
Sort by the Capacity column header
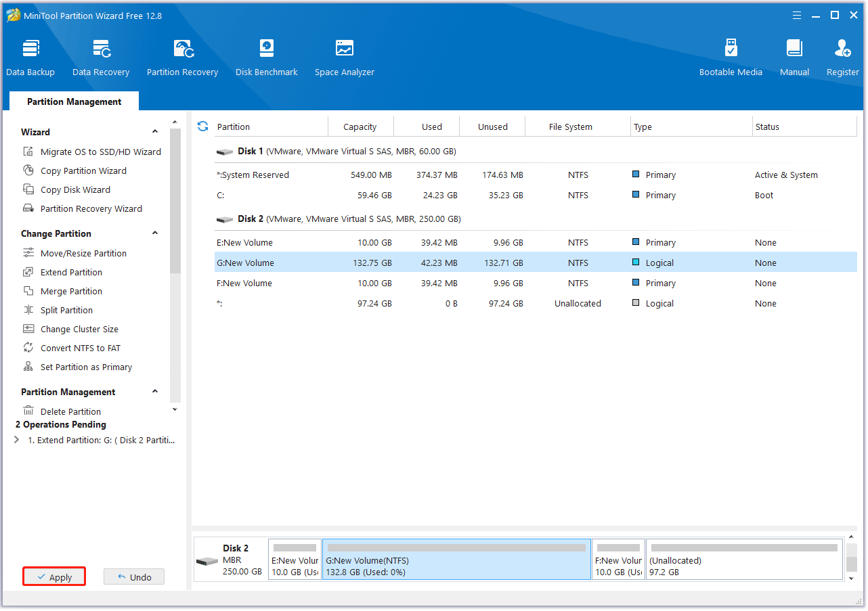(360, 127)
